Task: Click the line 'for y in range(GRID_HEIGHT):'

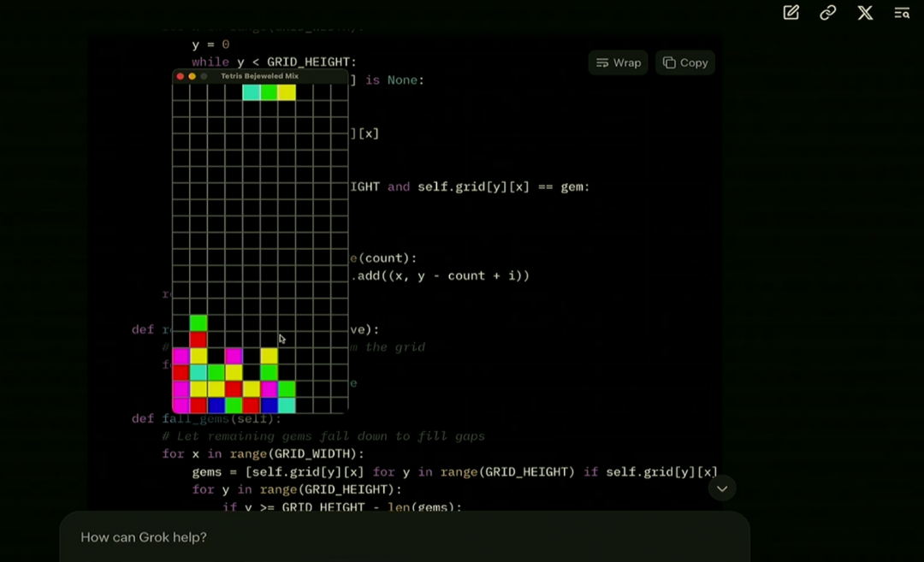Action: point(296,489)
